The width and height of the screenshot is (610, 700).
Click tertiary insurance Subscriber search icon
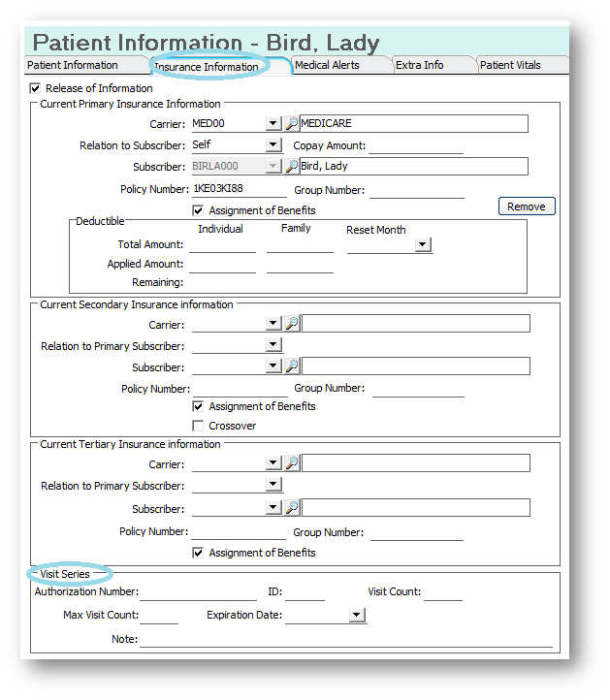pos(292,507)
